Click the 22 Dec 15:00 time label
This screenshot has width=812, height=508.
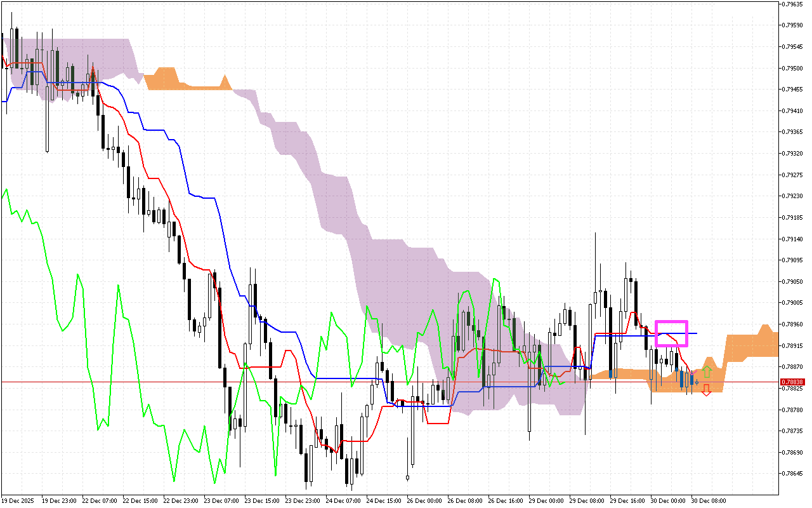tap(140, 501)
